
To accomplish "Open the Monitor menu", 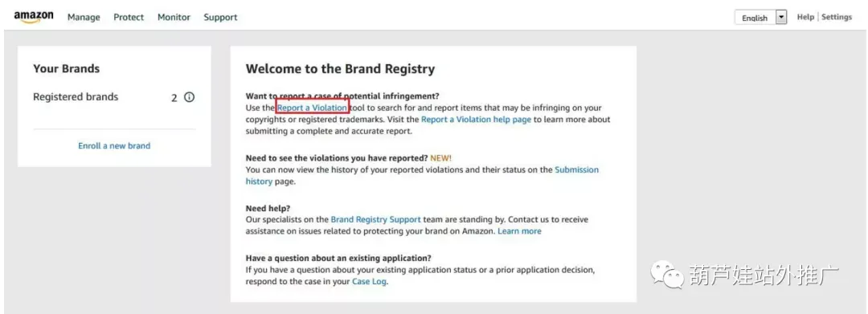I will pos(174,17).
